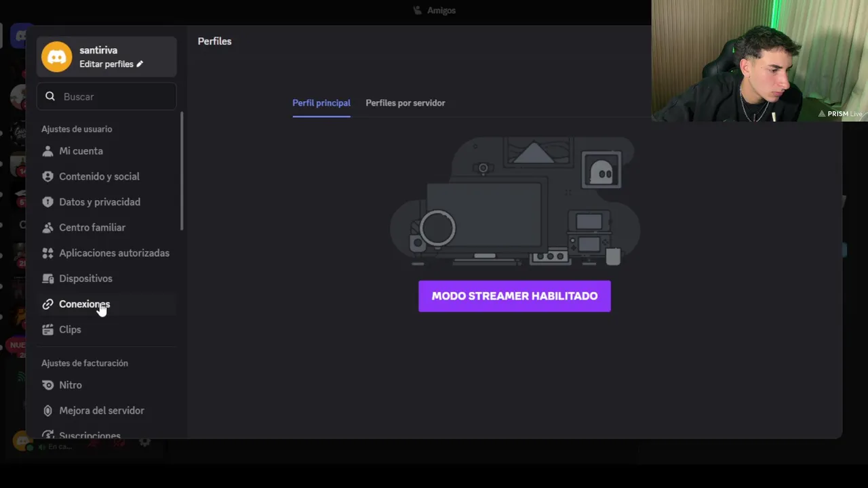
Task: Open Conexiones section
Action: point(107,304)
